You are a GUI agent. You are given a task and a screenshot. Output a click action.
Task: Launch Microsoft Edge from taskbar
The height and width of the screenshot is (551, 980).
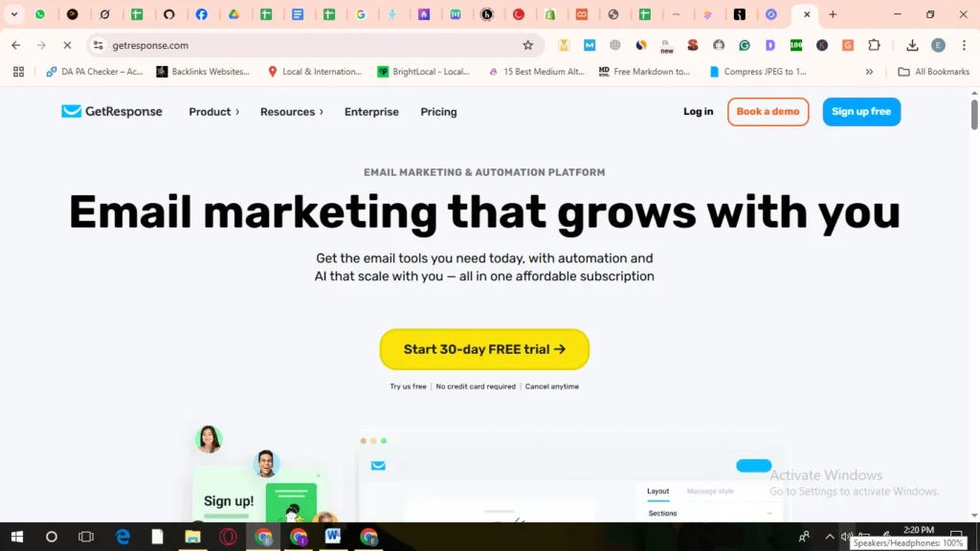tap(122, 537)
